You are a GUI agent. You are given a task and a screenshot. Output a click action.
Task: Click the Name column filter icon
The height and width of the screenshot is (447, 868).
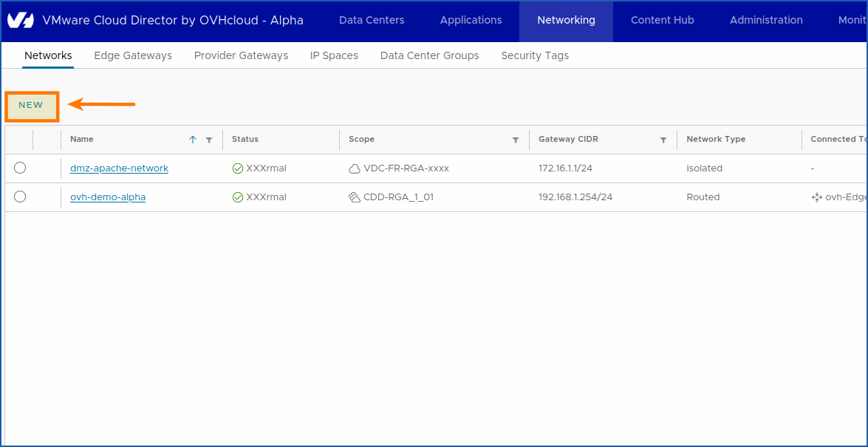(x=209, y=140)
